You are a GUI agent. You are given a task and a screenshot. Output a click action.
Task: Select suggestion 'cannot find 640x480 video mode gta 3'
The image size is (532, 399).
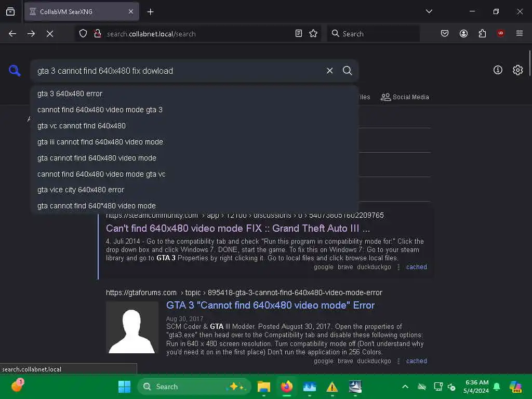coord(194,110)
